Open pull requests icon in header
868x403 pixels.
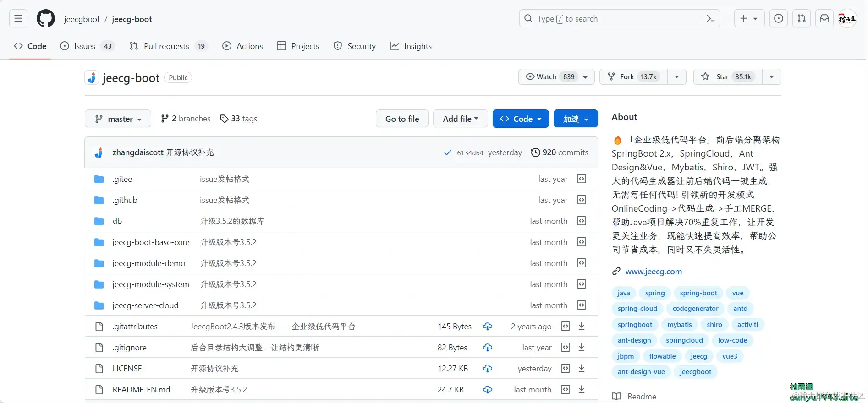tap(802, 19)
